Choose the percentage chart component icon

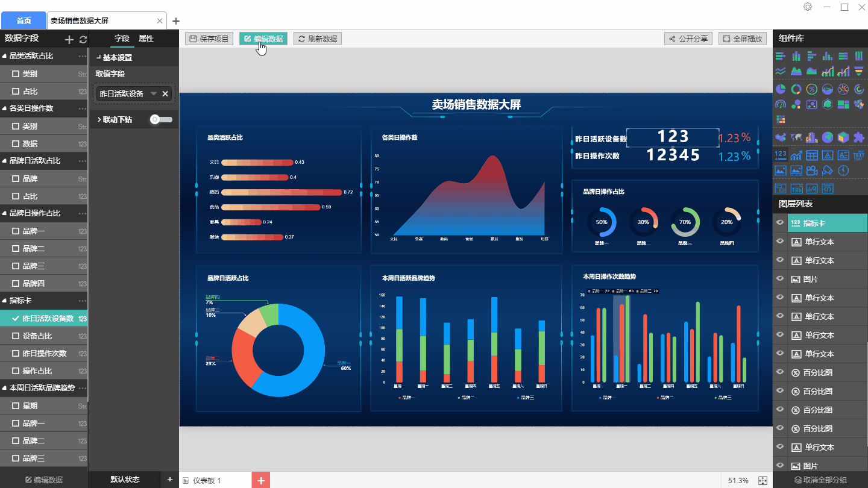point(812,89)
